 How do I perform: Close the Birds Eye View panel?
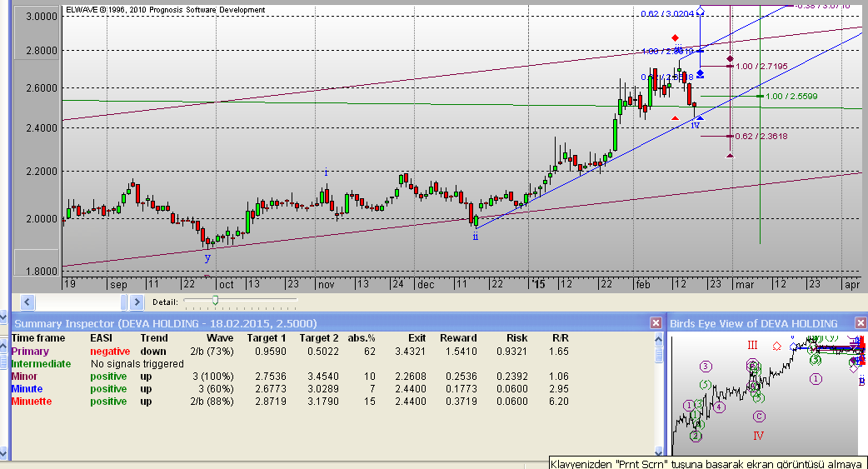(860, 323)
